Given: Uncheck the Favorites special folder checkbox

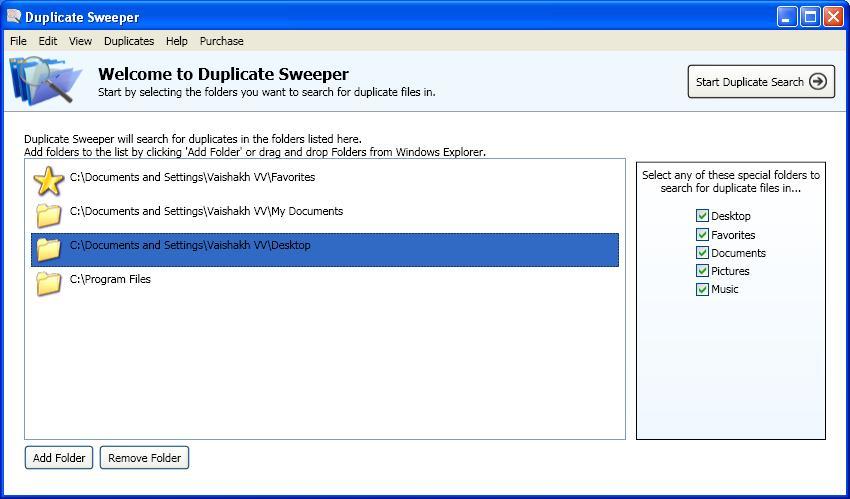Looking at the screenshot, I should click(x=702, y=235).
